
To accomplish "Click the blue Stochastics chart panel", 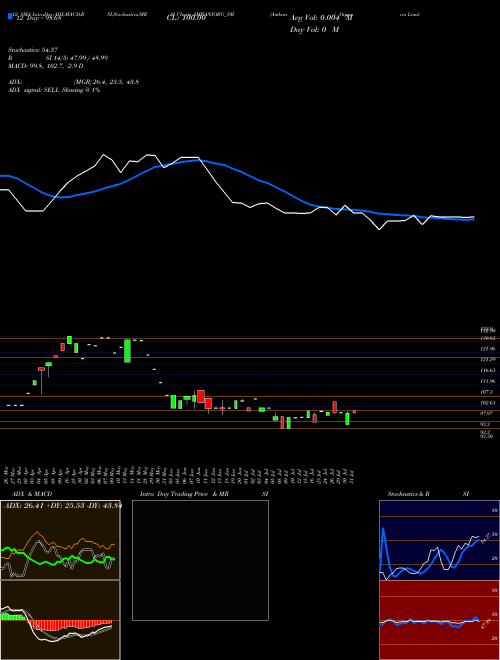I will (439, 540).
